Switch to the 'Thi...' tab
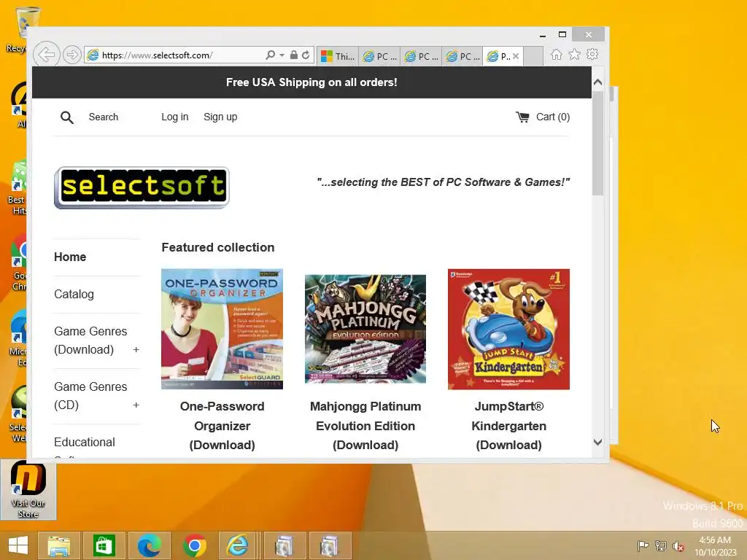The image size is (747, 560). coord(338,56)
